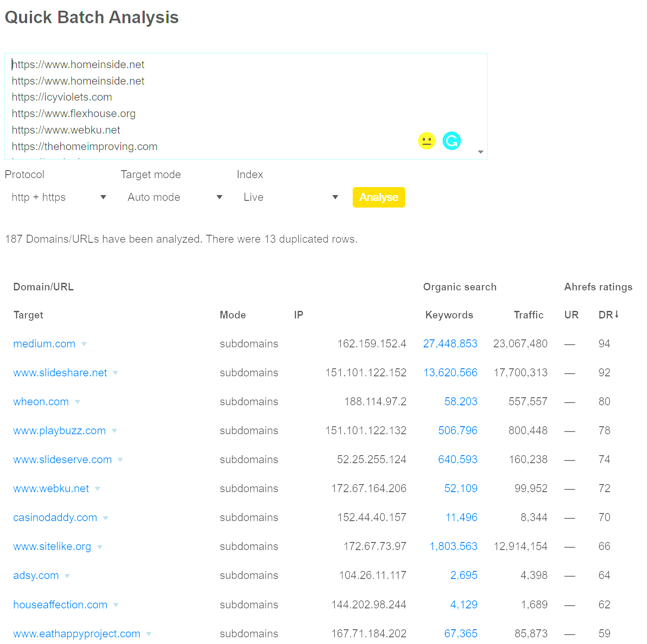Expand the caret next to casinodaddy.com

click(x=106, y=518)
